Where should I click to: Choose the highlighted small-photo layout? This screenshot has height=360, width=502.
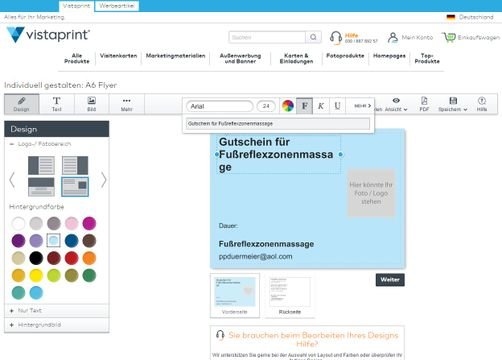pos(75,187)
